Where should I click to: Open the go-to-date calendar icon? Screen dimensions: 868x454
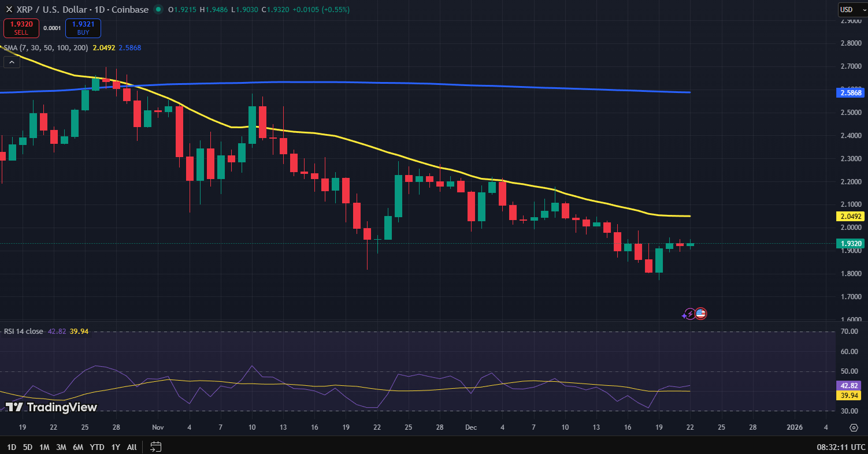coord(155,446)
